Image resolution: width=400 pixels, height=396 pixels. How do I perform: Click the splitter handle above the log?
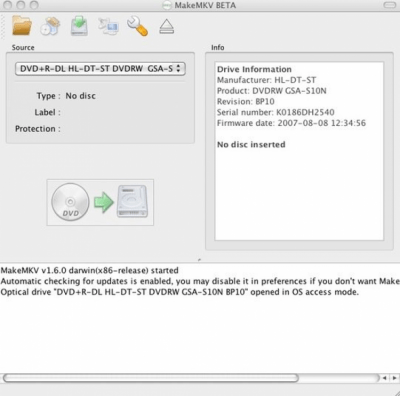[199, 260]
